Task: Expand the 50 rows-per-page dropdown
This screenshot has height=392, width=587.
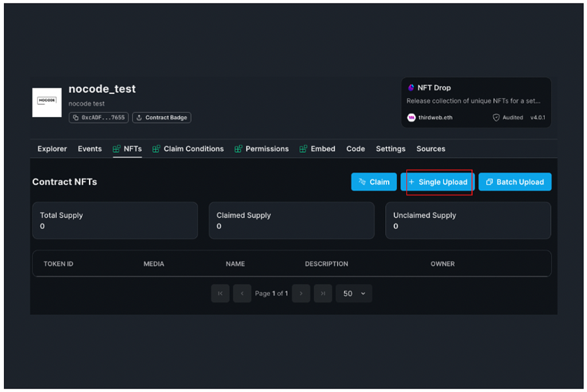Action: point(354,293)
